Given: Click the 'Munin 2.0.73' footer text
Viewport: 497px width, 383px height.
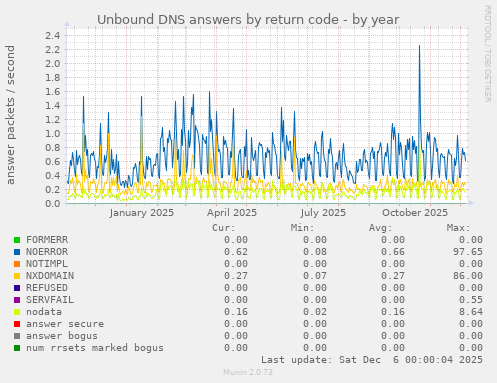Looking at the screenshot, I should point(248,372).
